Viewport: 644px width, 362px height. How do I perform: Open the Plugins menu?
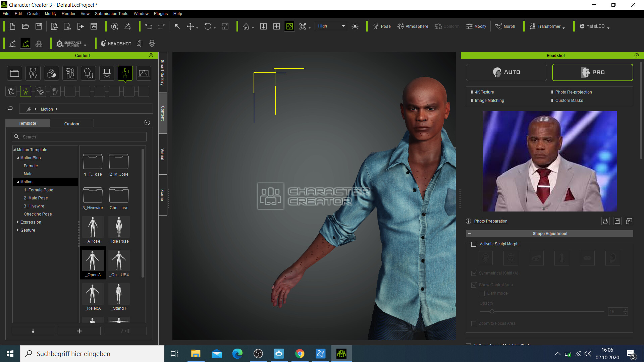pos(161,14)
